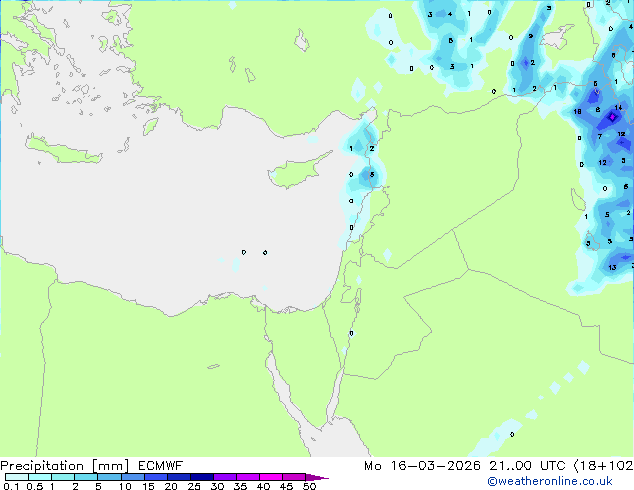The height and width of the screenshot is (490, 634).
Task: Click the 'Precipitation [mm]' title text
Action: coord(64,466)
